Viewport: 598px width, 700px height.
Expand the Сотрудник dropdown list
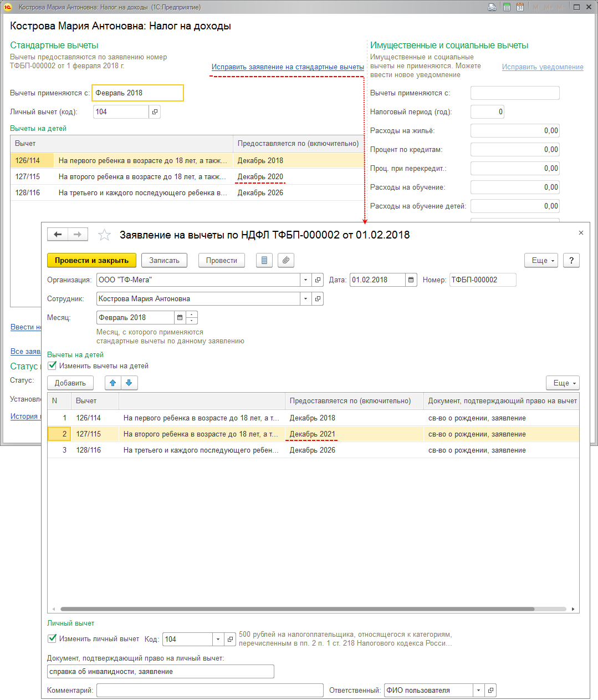[x=305, y=299]
